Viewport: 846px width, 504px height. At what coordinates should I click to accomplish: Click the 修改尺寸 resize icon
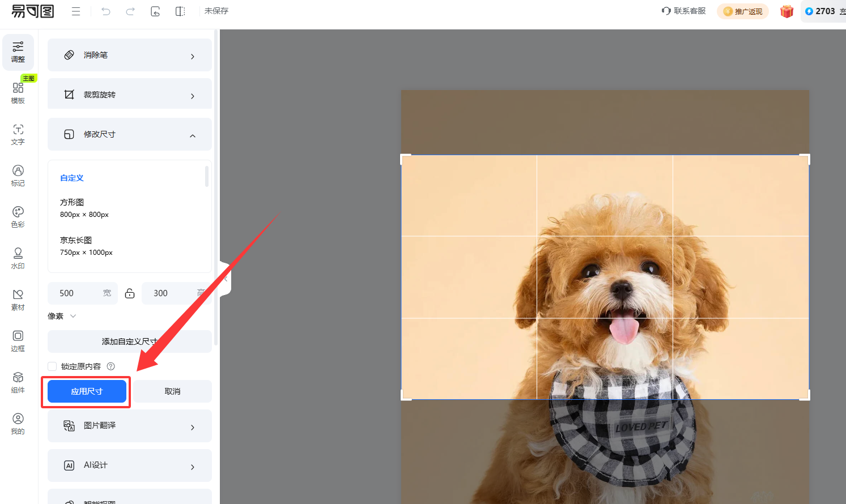click(x=69, y=134)
